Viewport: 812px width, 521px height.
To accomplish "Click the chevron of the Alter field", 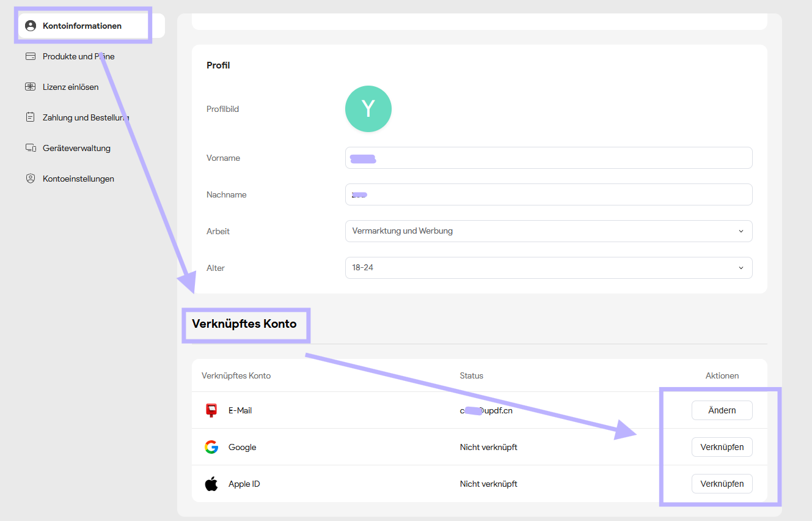I will 741,268.
